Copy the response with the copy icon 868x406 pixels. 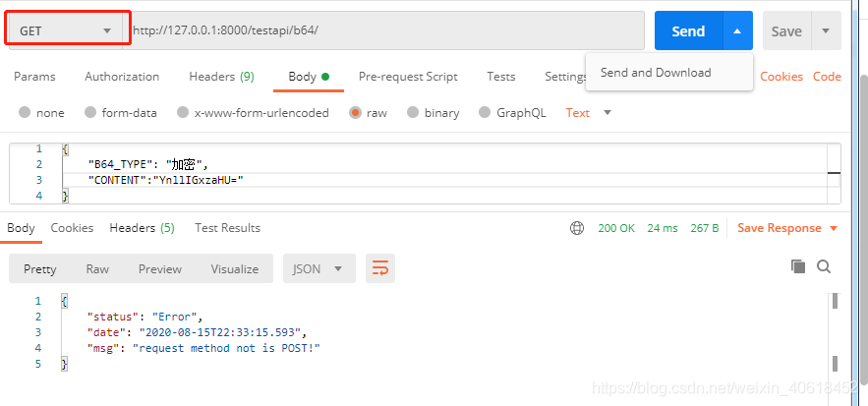pos(797,266)
